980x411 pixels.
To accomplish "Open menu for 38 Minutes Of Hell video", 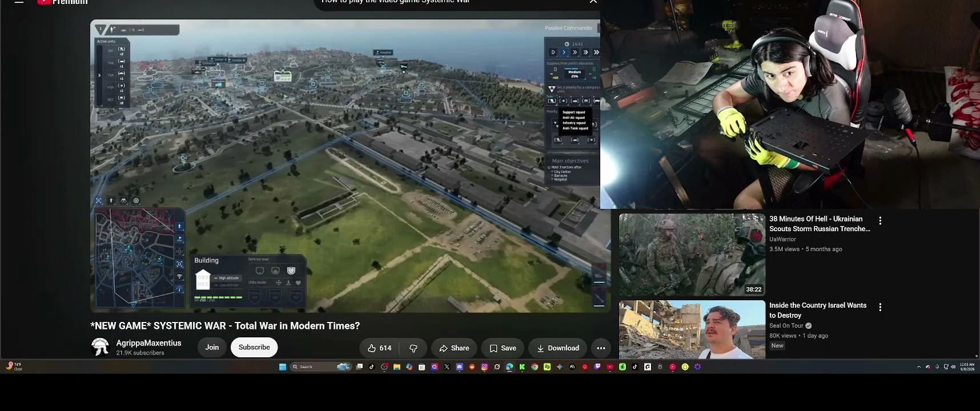I will coord(880,220).
